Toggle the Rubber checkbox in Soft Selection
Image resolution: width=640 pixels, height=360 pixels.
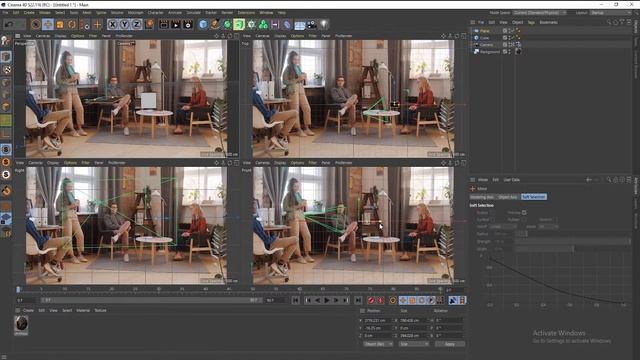(x=524, y=220)
